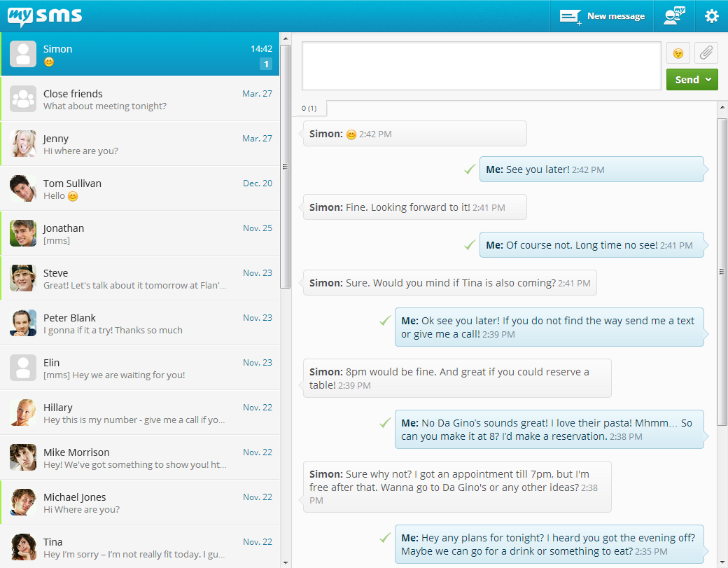The height and width of the screenshot is (568, 728).
Task: Click Elin's default avatar icon
Action: [x=22, y=368]
